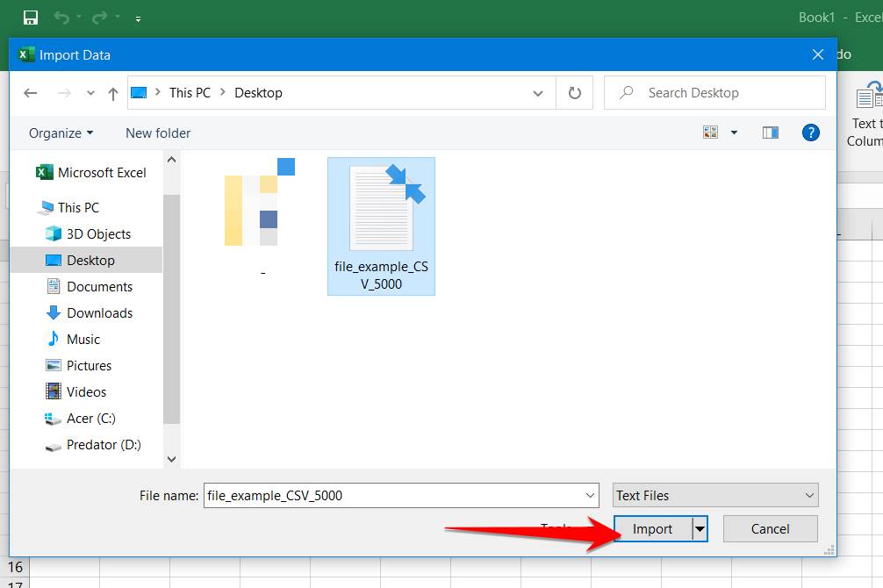Open the Text Files type dropdown
The width and height of the screenshot is (883, 588).
pos(715,496)
